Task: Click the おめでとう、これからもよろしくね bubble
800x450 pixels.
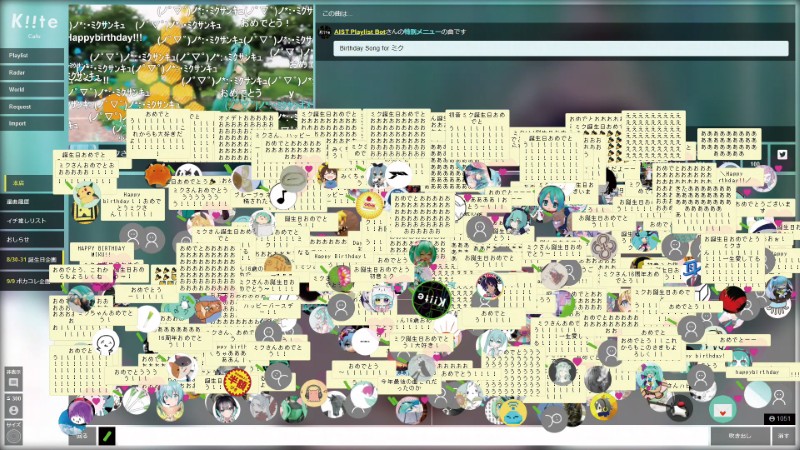Action: click(x=81, y=273)
